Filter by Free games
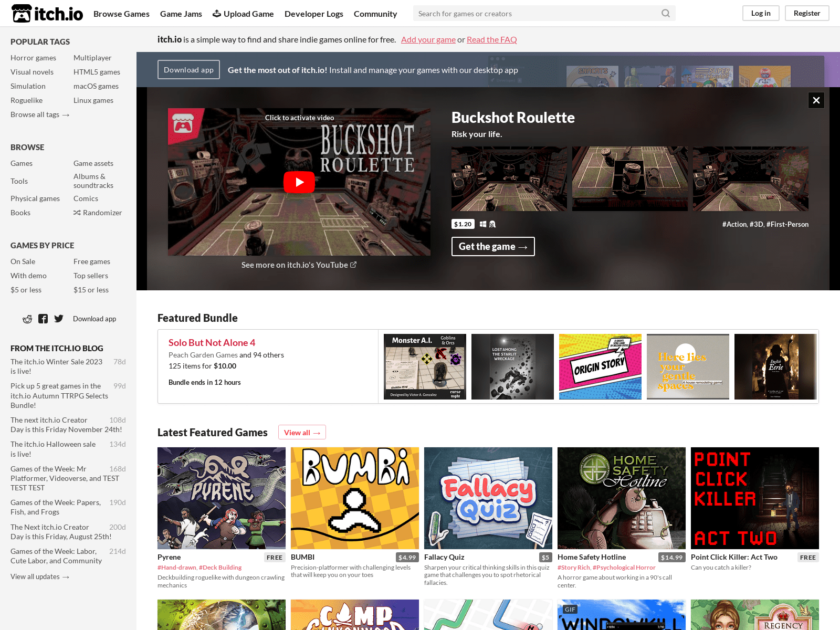Image resolution: width=840 pixels, height=630 pixels. [x=92, y=261]
